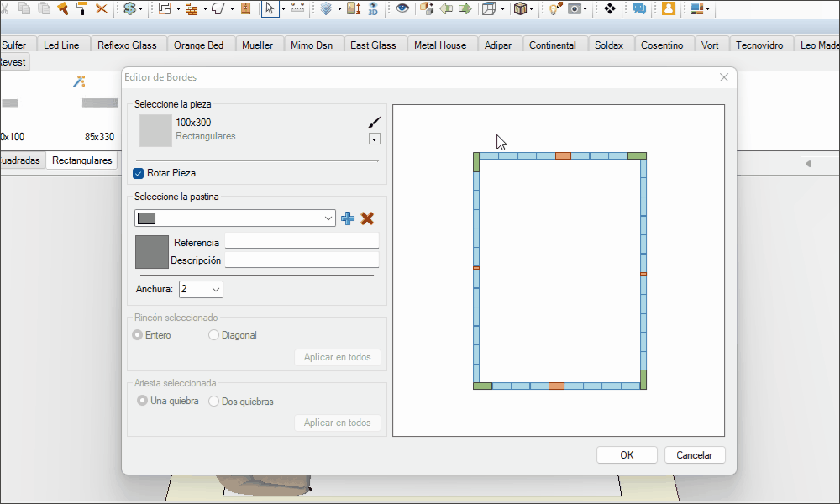Select the Rectangulares sub-tab
840x504 pixels.
82,160
